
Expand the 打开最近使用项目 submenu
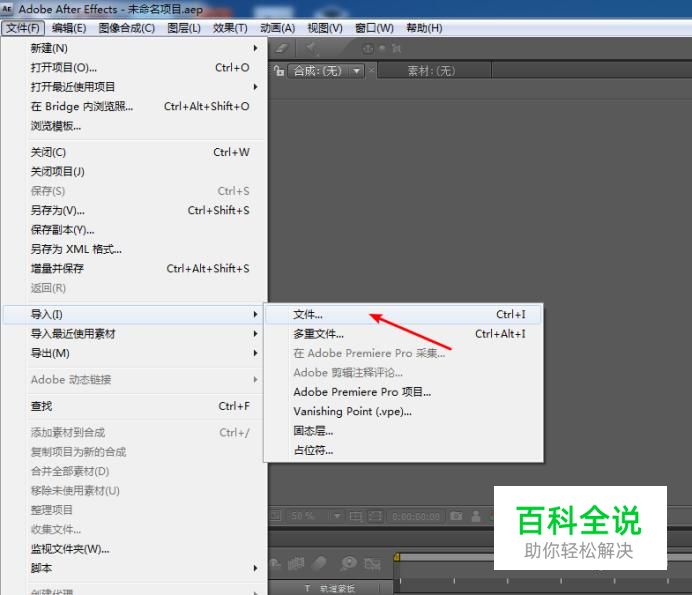point(135,87)
